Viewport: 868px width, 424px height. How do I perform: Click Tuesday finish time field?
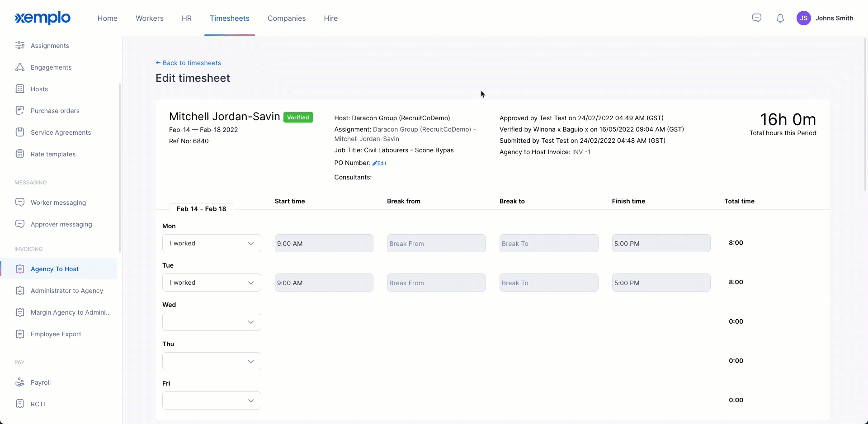pyautogui.click(x=661, y=283)
